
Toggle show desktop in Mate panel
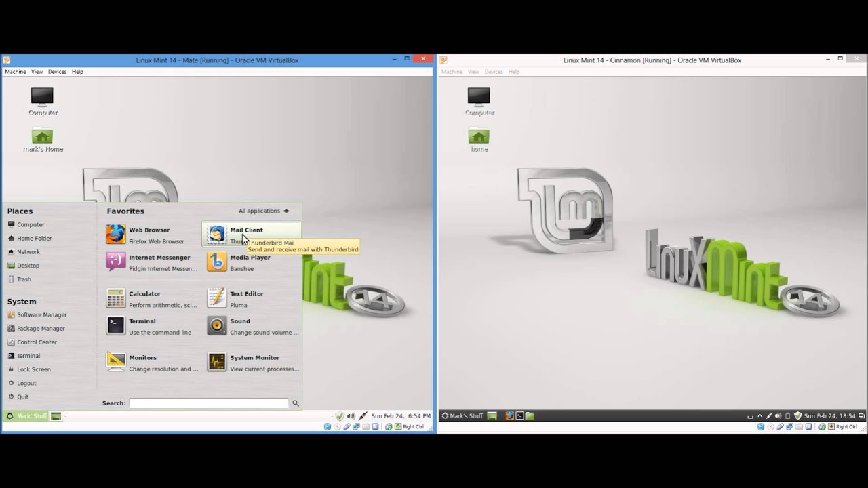56,416
